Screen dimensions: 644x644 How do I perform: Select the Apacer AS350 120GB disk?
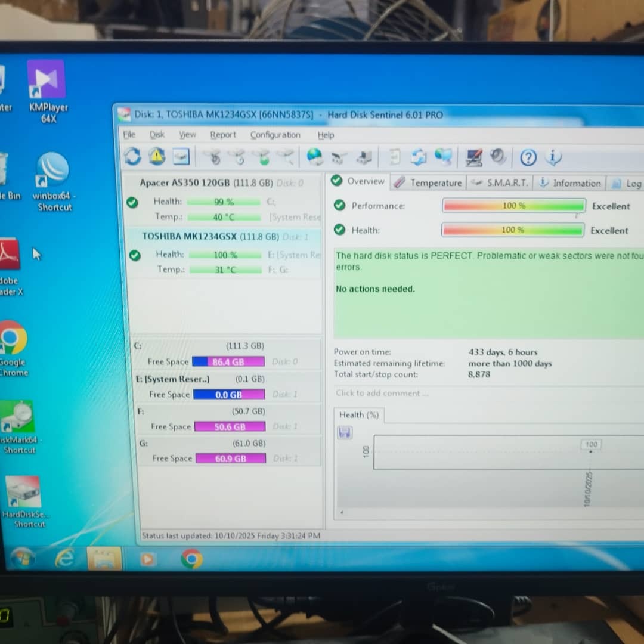(x=206, y=183)
